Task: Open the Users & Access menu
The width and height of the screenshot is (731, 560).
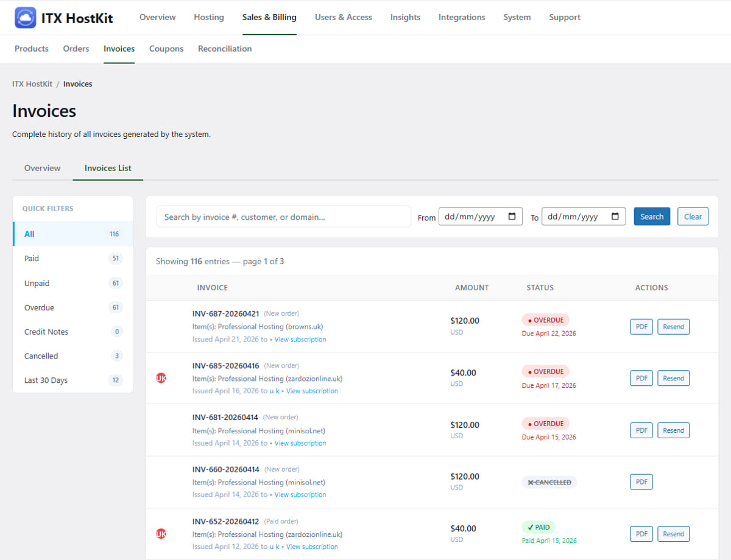Action: pos(344,17)
